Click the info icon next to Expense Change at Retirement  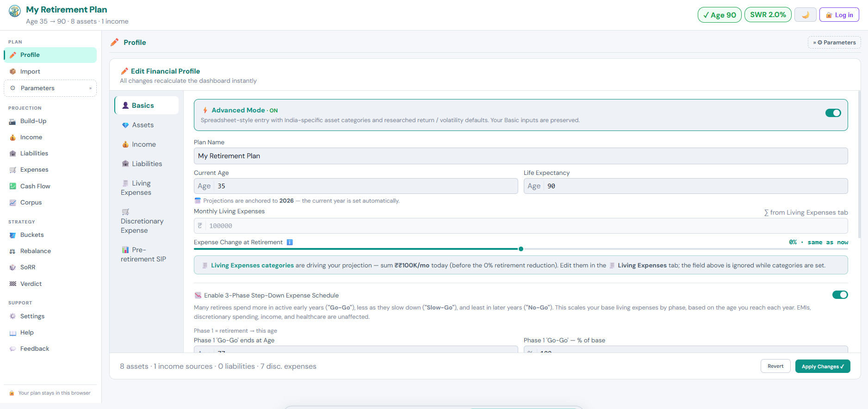pos(290,242)
